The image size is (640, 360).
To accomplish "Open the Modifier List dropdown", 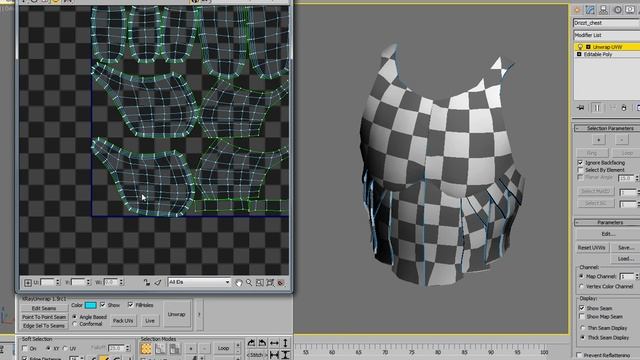I will click(x=607, y=35).
